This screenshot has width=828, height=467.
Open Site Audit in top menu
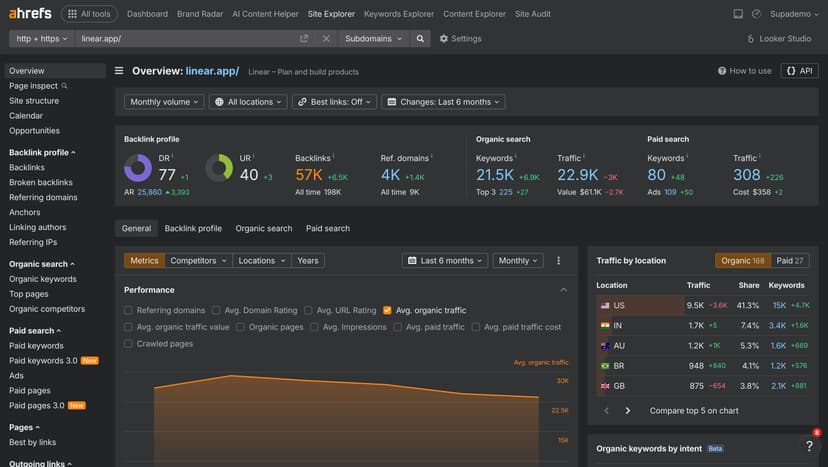[533, 14]
